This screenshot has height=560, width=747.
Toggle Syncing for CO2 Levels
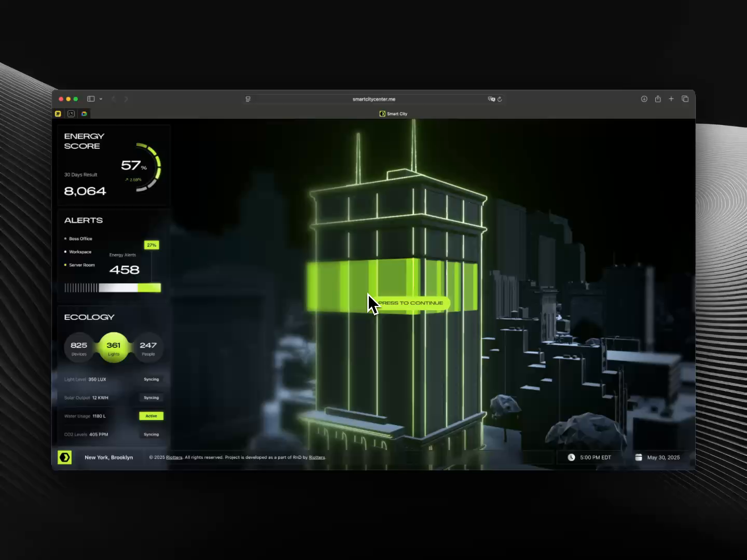(151, 435)
